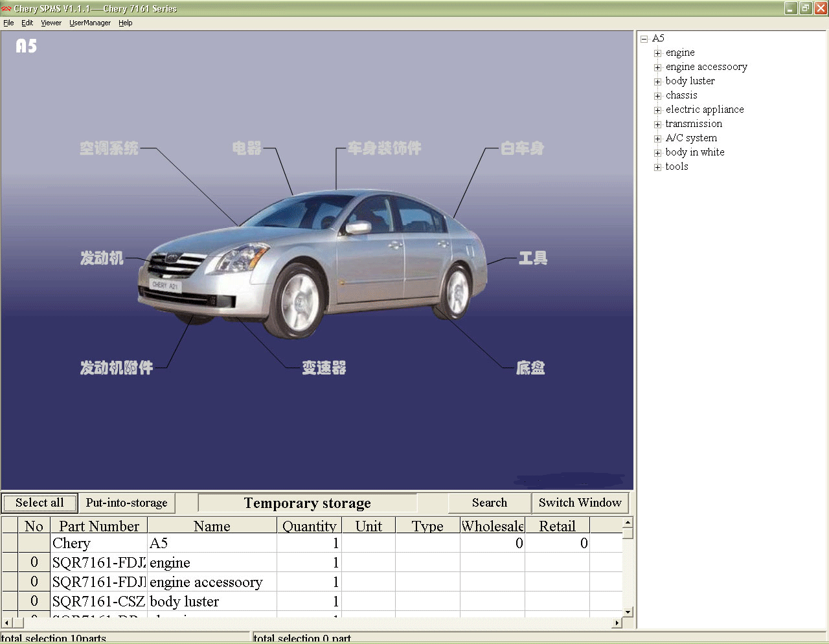
Task: Click the 发动机 label on car diagram
Action: click(x=102, y=258)
